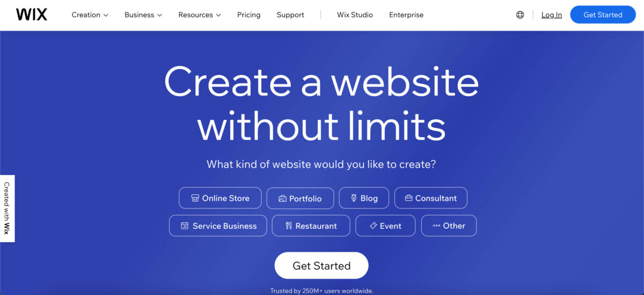This screenshot has height=295, width=644.
Task: Open the Enterprise link
Action: coord(406,15)
